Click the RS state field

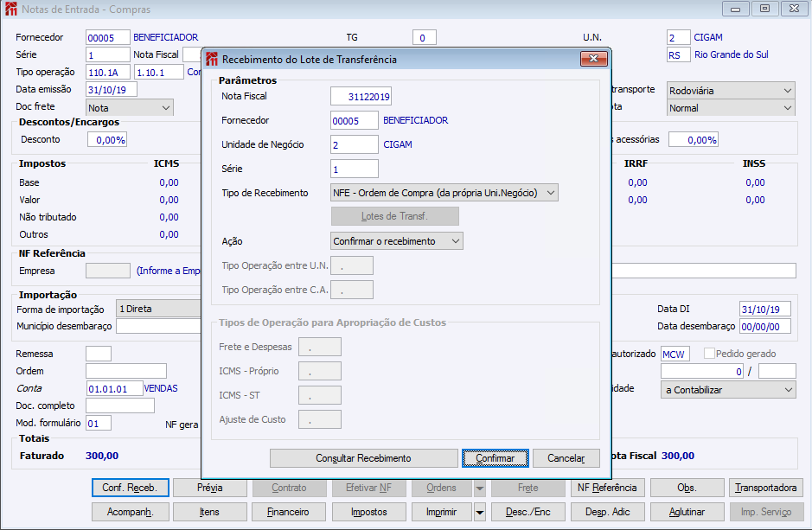pyautogui.click(x=678, y=54)
